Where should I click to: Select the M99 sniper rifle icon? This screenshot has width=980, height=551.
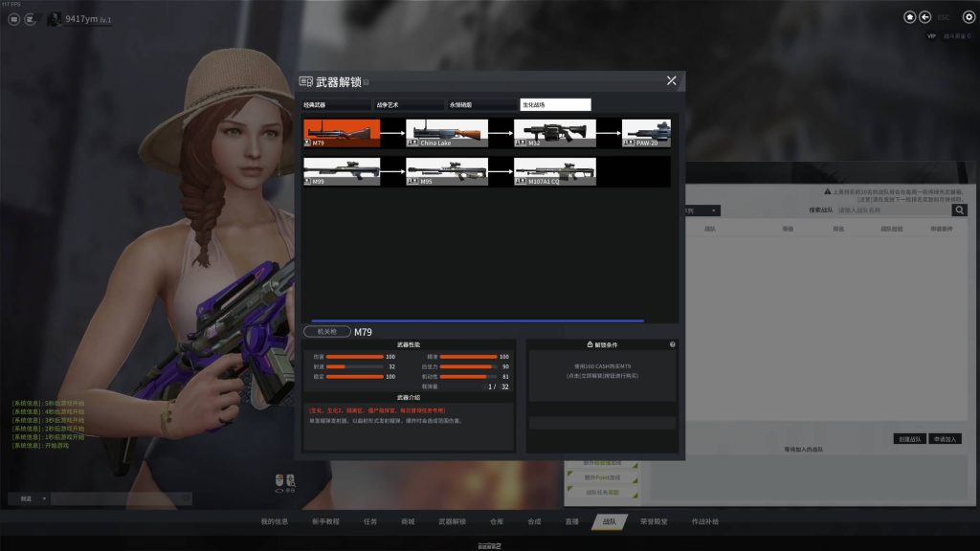[341, 171]
